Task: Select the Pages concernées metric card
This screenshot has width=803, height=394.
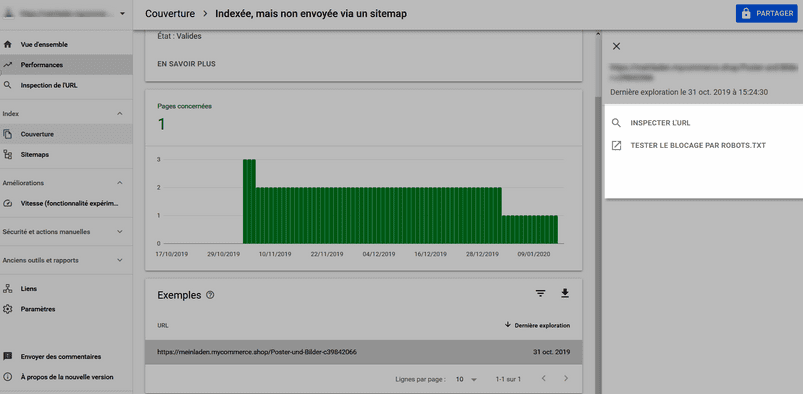Action: coord(364,117)
